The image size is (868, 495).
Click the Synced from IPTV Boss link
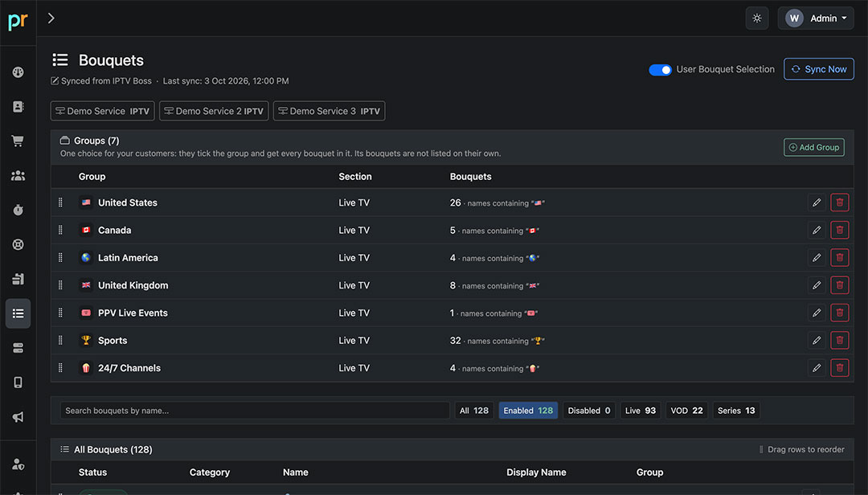pos(101,81)
